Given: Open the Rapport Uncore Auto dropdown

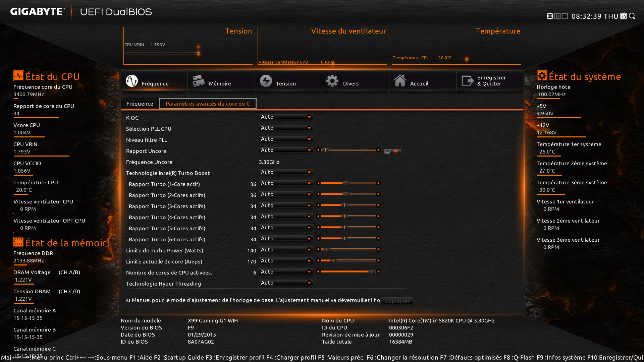Looking at the screenshot, I should pos(286,150).
